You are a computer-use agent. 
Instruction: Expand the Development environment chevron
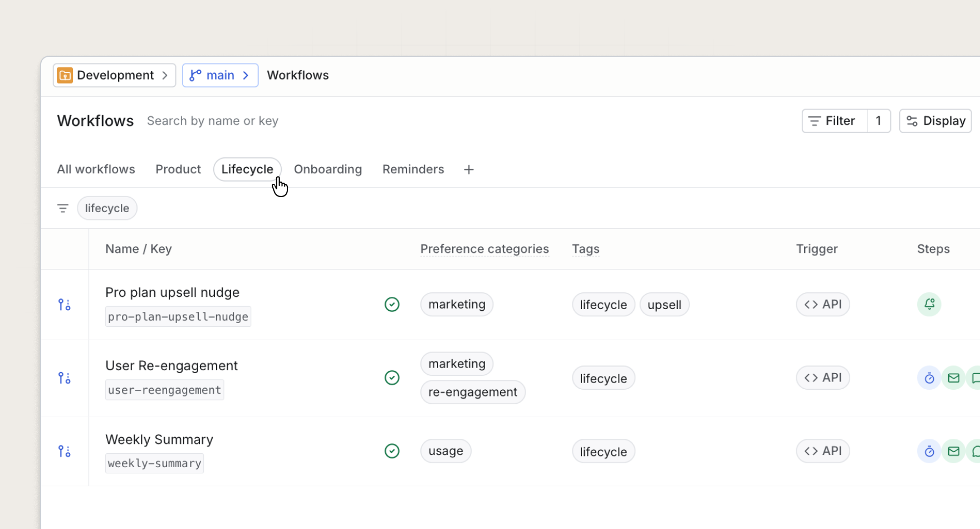[x=165, y=75]
